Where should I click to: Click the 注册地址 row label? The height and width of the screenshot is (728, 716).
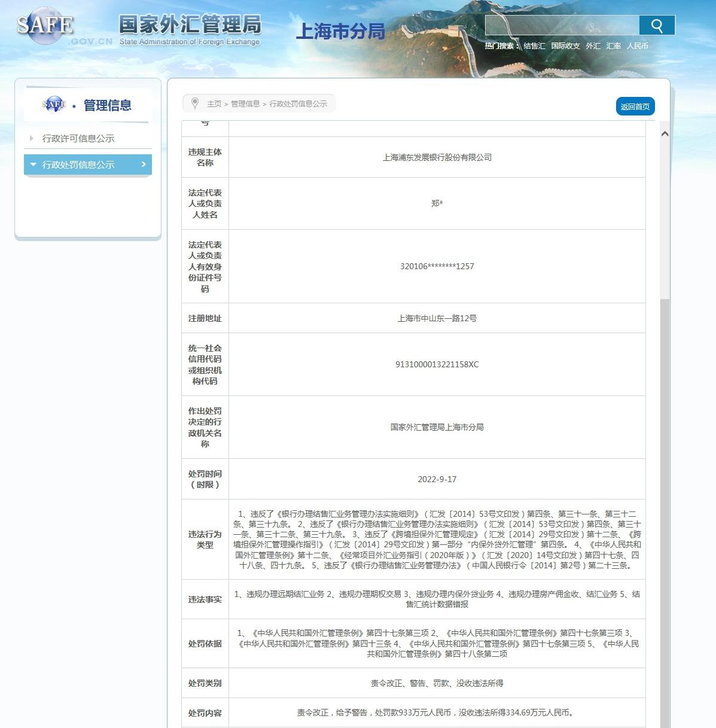205,318
